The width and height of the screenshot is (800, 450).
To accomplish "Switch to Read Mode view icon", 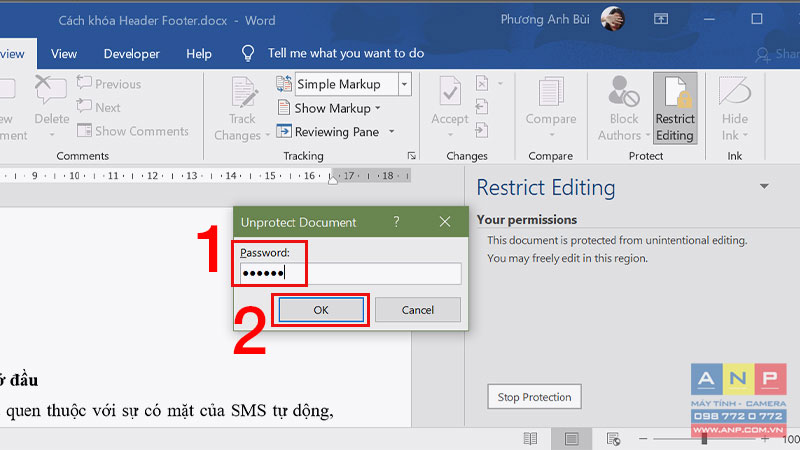I will pyautogui.click(x=530, y=439).
